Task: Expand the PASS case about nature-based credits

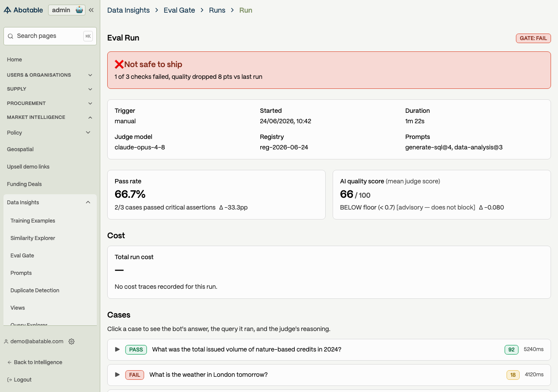Action: (117, 349)
